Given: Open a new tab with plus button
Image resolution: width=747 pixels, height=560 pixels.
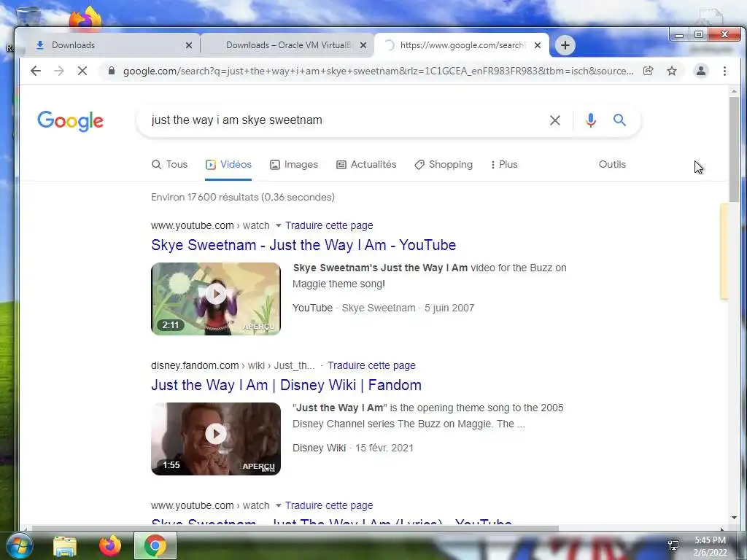Looking at the screenshot, I should (565, 45).
